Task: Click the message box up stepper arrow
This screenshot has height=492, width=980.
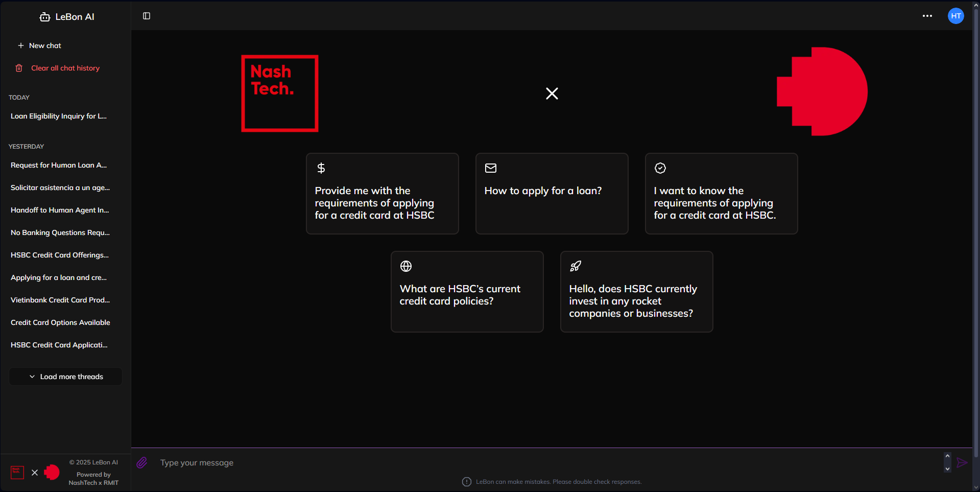Action: coord(947,456)
